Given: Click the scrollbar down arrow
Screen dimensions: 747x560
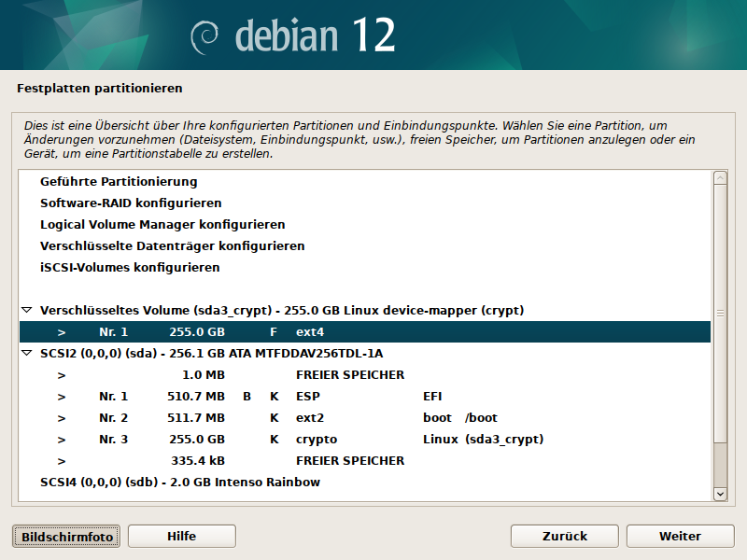Looking at the screenshot, I should [x=720, y=493].
